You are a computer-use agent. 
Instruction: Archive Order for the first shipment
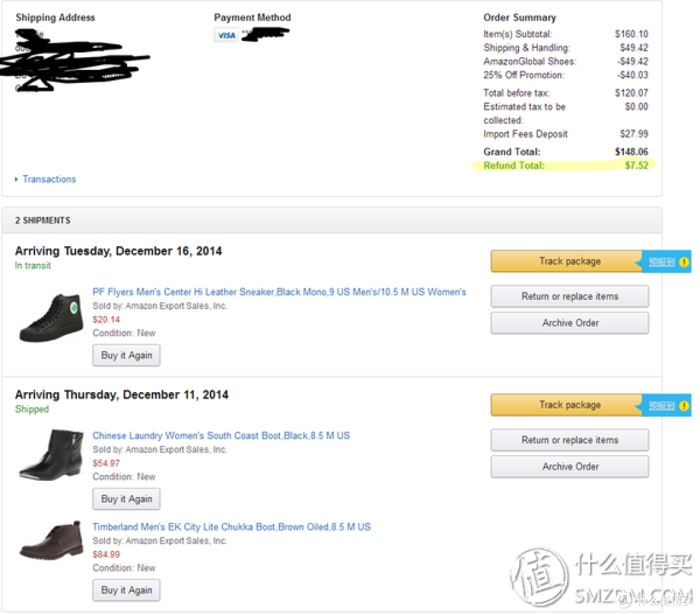click(570, 323)
